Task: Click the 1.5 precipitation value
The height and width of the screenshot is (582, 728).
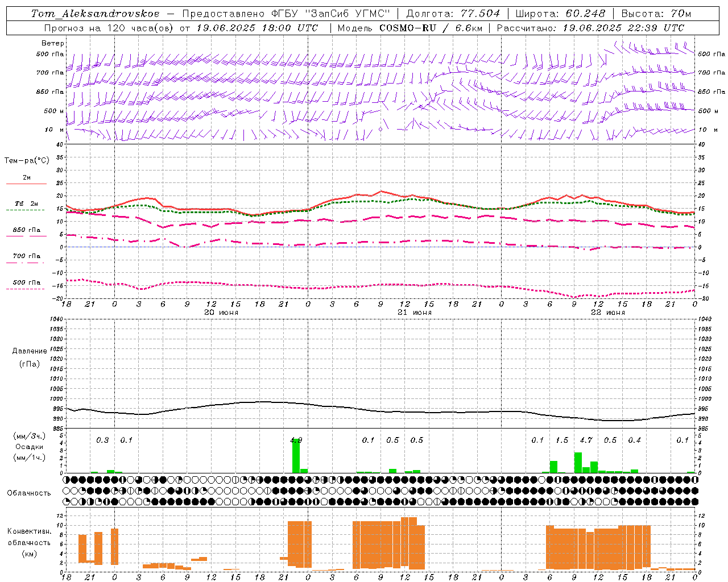Action: coord(562,440)
